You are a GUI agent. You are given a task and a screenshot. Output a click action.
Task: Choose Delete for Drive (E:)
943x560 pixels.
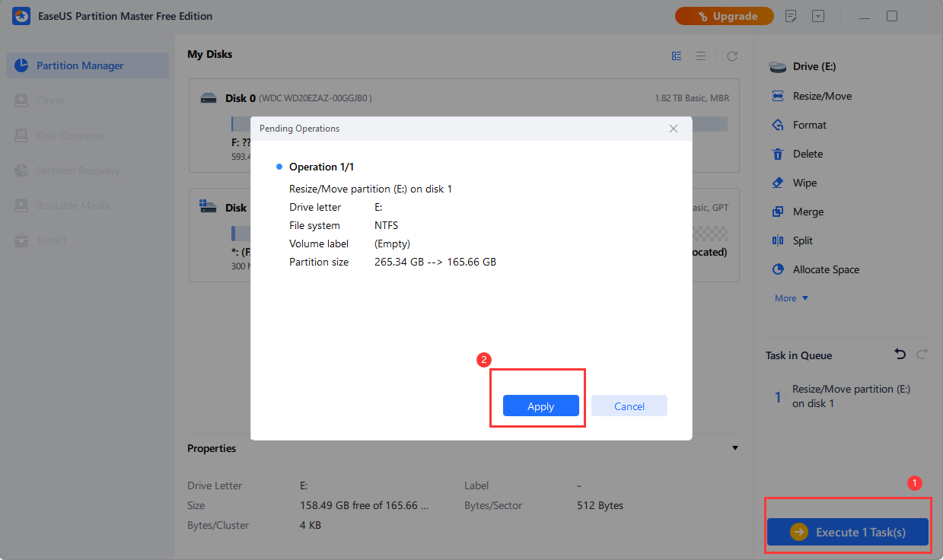click(798, 154)
